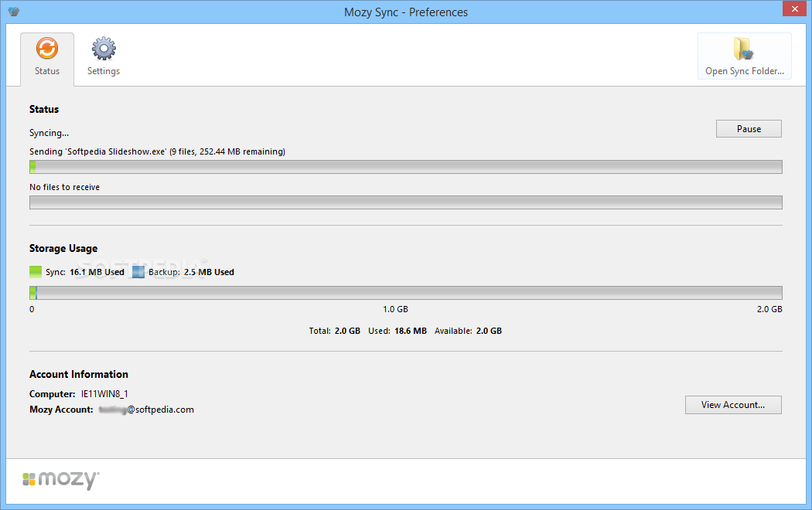Click the '1.0 GB' scale label
The image size is (812, 510).
click(396, 309)
